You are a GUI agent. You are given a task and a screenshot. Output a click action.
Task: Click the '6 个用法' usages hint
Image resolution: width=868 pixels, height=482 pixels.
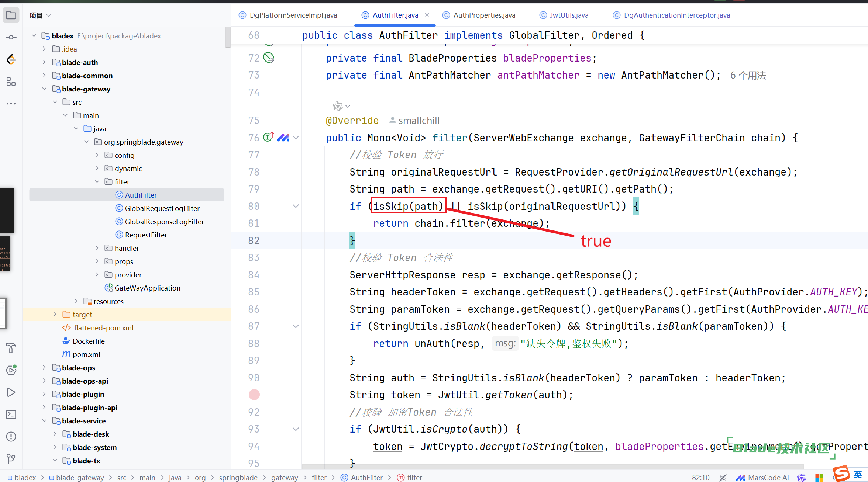pos(748,75)
